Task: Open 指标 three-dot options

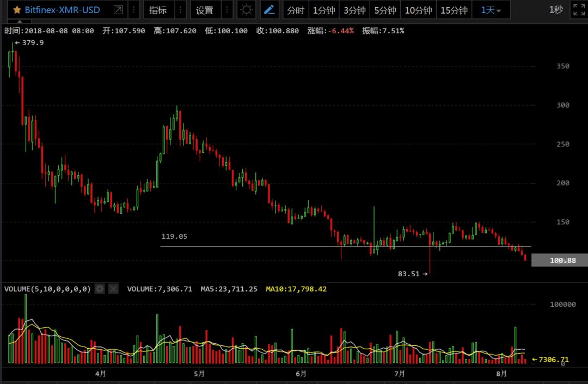Action: 180,10
